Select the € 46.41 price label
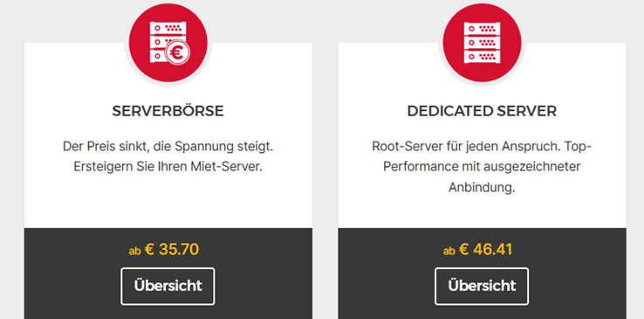 (x=486, y=249)
